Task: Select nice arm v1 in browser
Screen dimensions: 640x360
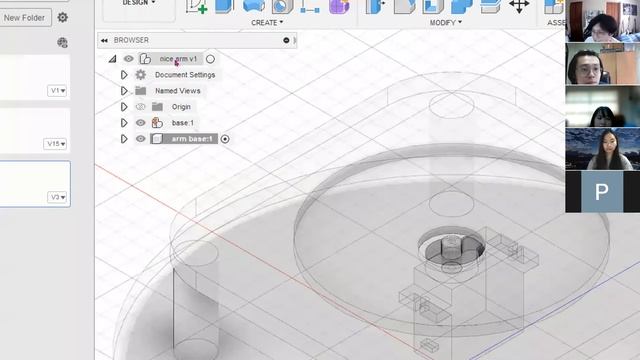Action: (x=178, y=59)
